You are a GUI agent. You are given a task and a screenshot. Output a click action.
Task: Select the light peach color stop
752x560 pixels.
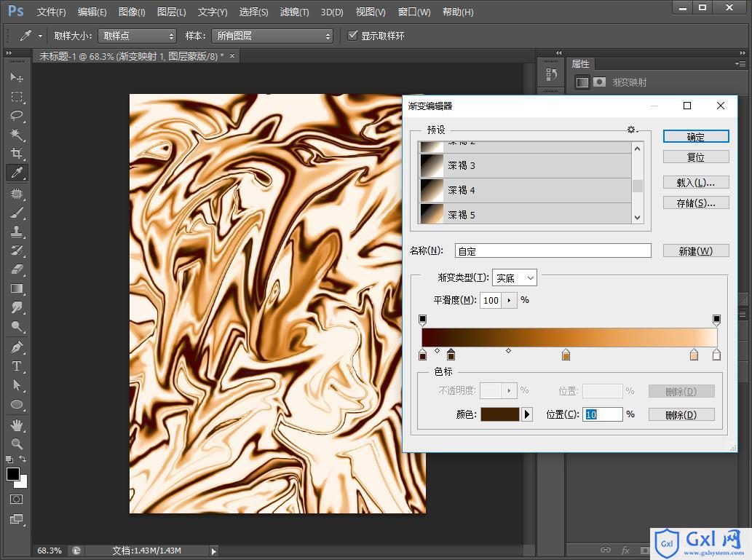click(x=694, y=355)
